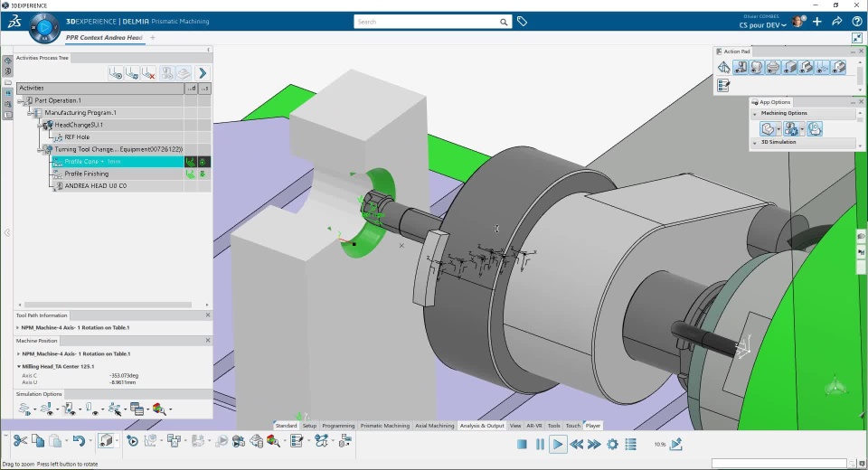This screenshot has width=868, height=470.
Task: Click the Undo arrow icon
Action: pyautogui.click(x=79, y=441)
